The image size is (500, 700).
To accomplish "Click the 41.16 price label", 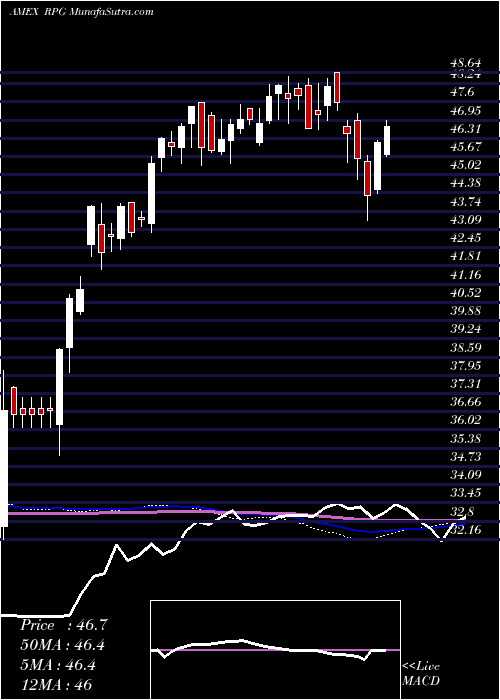I will coord(465,275).
